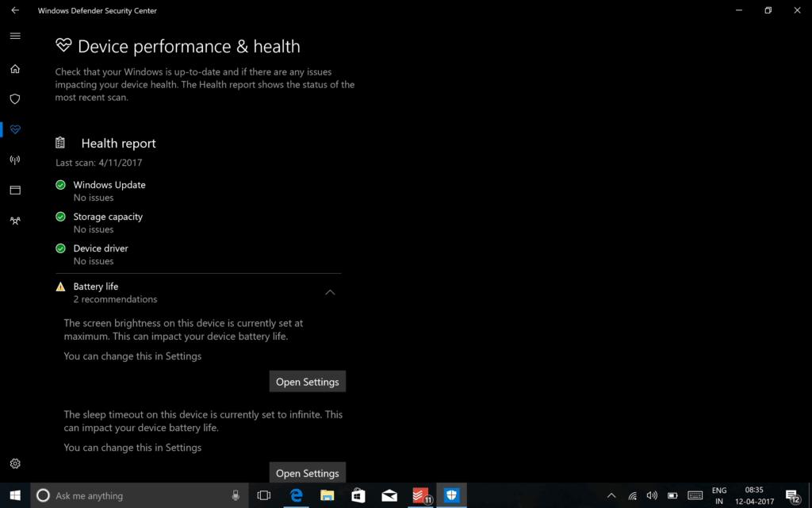The height and width of the screenshot is (508, 812).
Task: Click green check next to Windows Update
Action: click(x=60, y=184)
